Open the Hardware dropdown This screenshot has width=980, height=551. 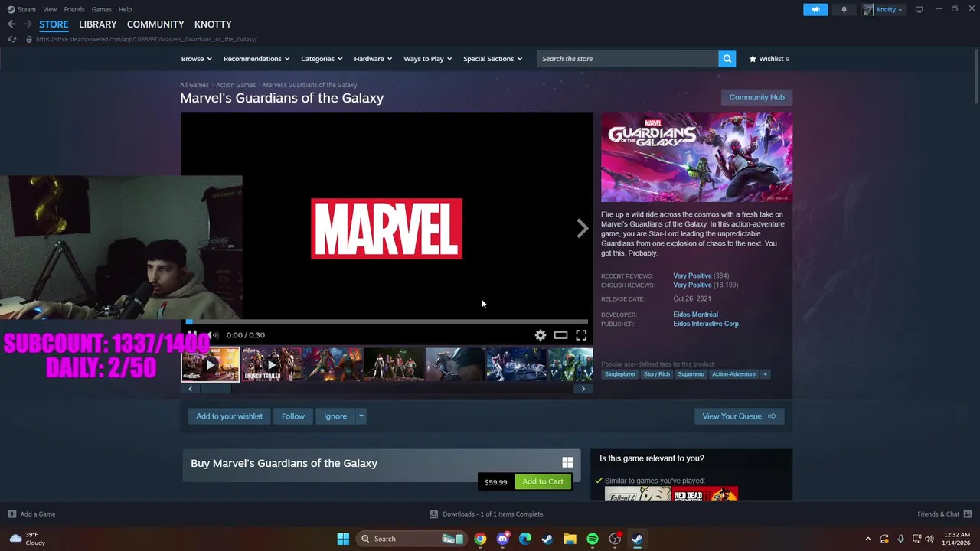373,59
